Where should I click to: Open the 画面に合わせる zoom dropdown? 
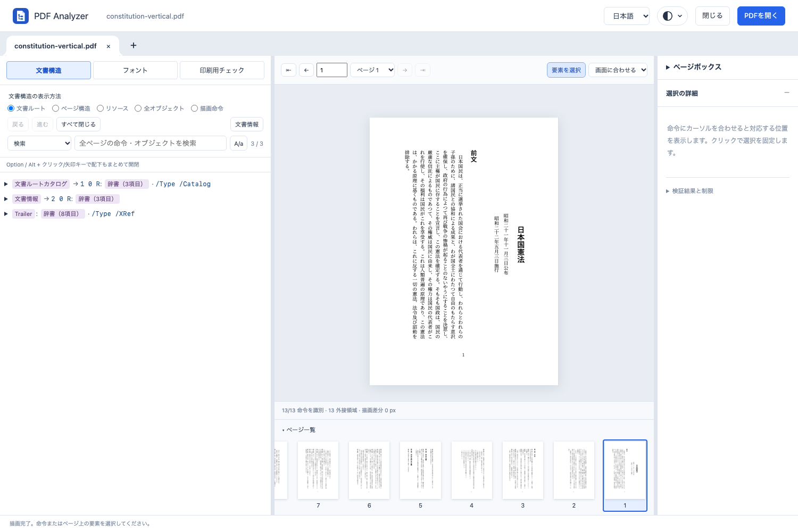coord(618,70)
